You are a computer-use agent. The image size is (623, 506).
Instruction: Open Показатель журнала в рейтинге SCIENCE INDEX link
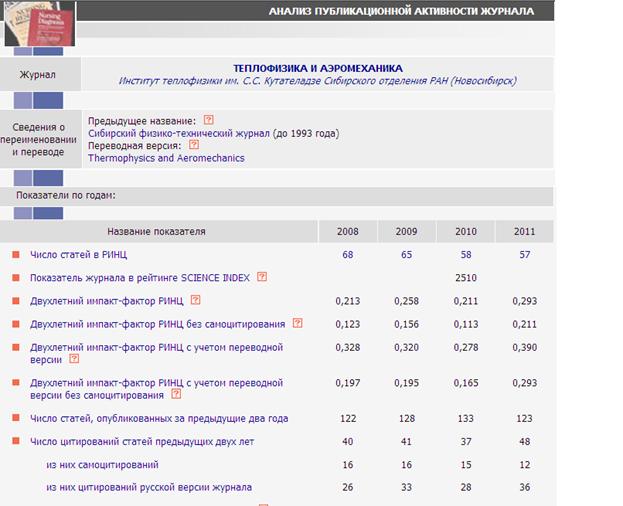tap(140, 278)
